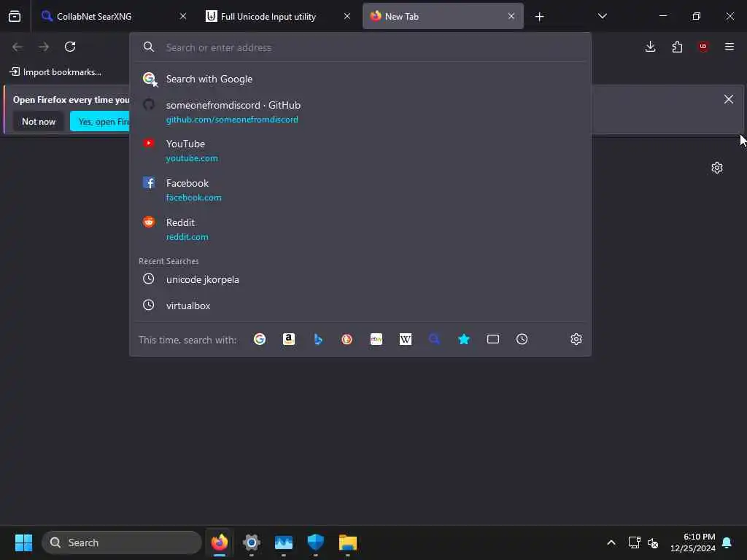
Task: Go back one page
Action: coord(18,47)
